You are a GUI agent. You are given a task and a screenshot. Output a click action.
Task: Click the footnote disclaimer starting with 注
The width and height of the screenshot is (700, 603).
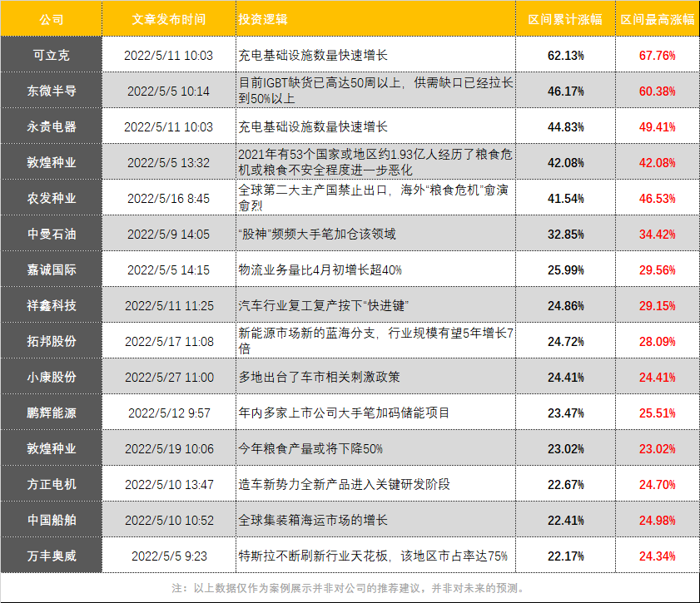(349, 588)
